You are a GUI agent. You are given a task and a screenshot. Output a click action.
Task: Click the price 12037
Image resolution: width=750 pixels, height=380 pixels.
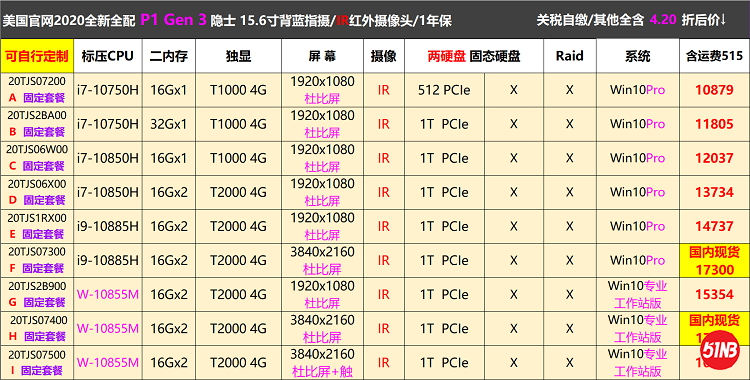tap(714, 158)
